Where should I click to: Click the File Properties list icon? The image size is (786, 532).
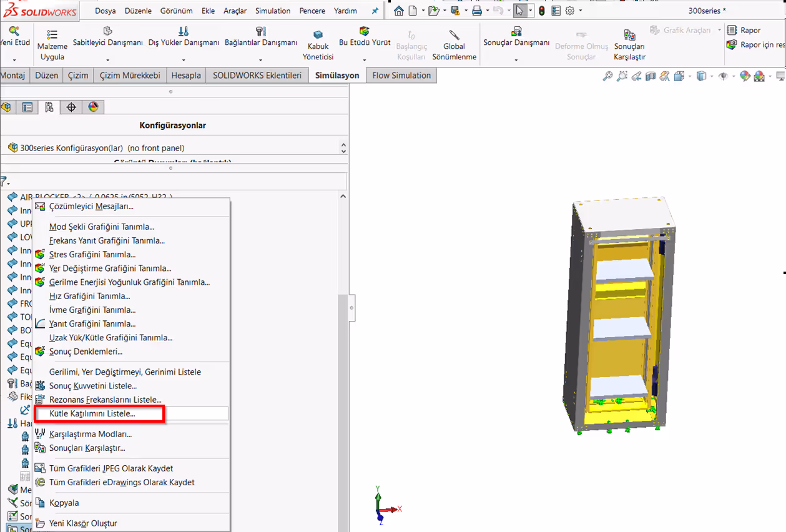click(x=556, y=11)
